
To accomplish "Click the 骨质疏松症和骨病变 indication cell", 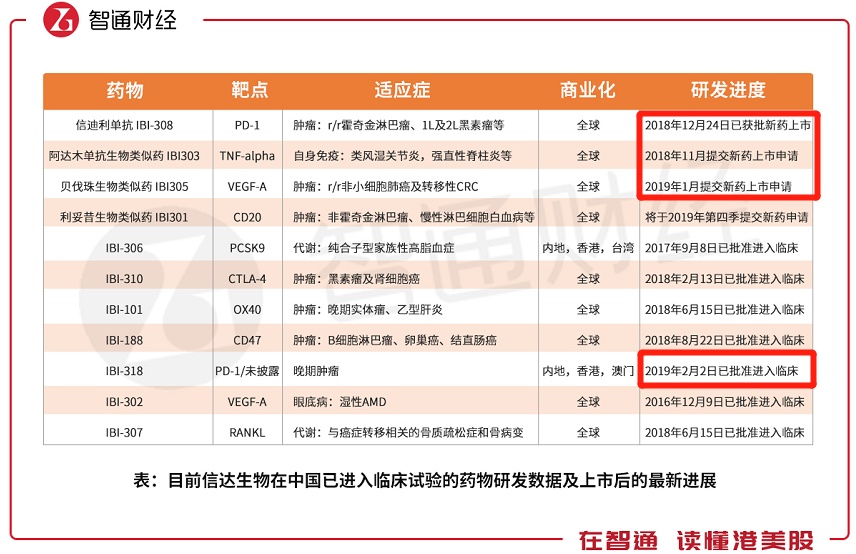I will coord(408,433).
